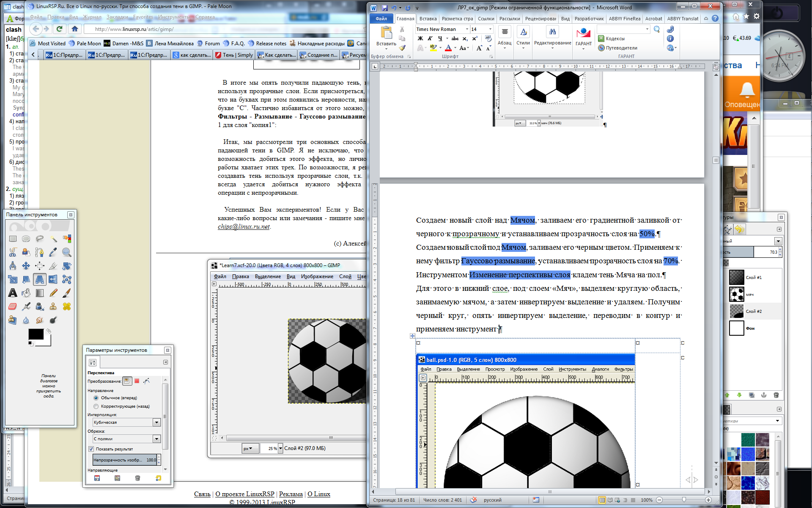Open the 'Ссылки' tab in Word ribbon
This screenshot has width=812, height=508.
(486, 19)
